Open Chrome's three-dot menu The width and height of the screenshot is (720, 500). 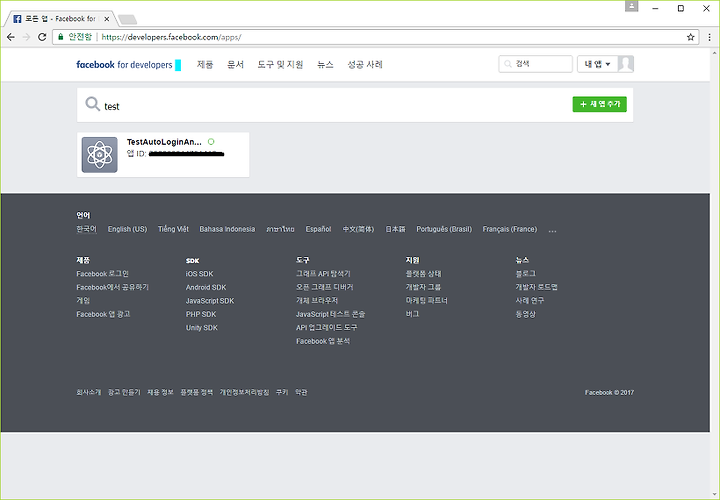pyautogui.click(x=709, y=37)
